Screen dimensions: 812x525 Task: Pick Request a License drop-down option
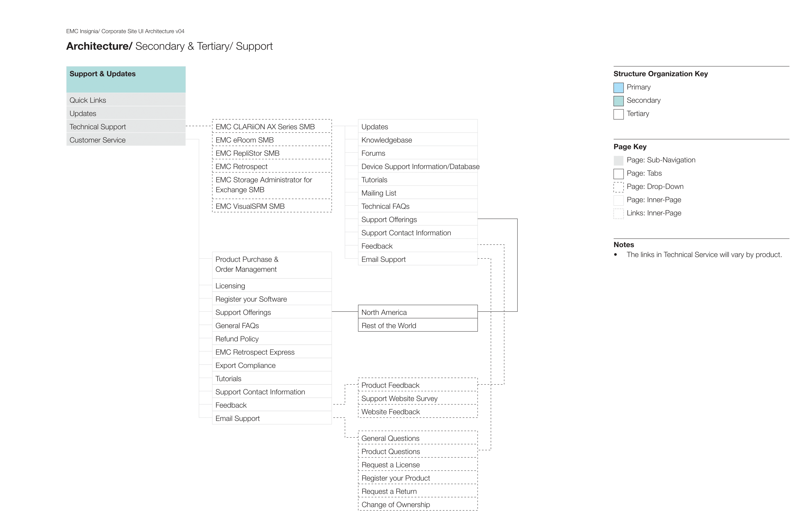pyautogui.click(x=418, y=464)
